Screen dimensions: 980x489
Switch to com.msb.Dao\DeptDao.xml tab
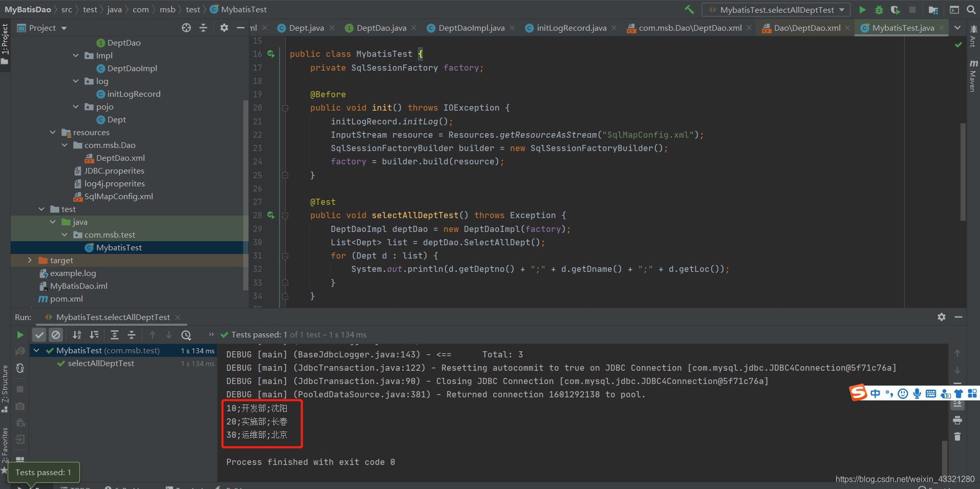[x=690, y=28]
